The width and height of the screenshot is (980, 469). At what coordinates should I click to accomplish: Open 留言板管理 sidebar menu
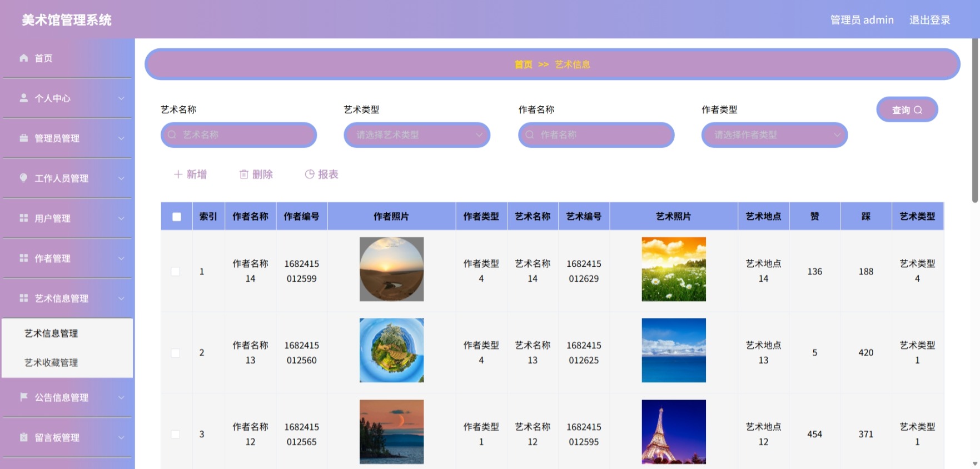67,437
